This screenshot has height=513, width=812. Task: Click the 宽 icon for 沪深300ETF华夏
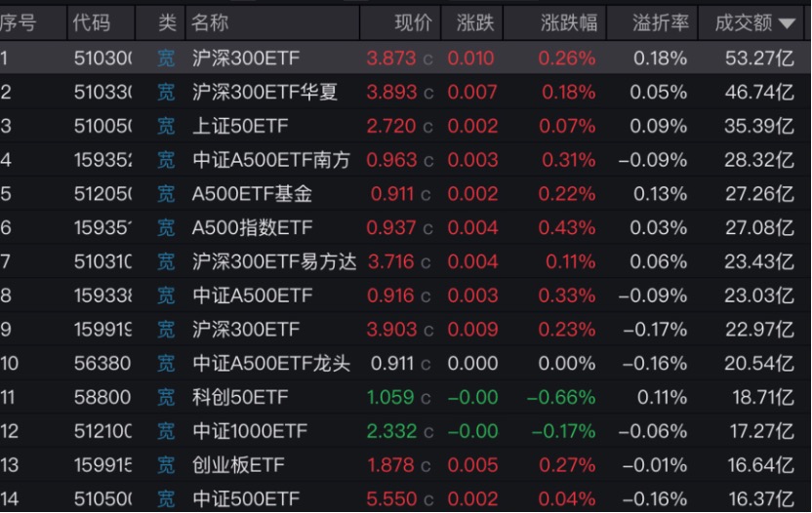click(166, 92)
